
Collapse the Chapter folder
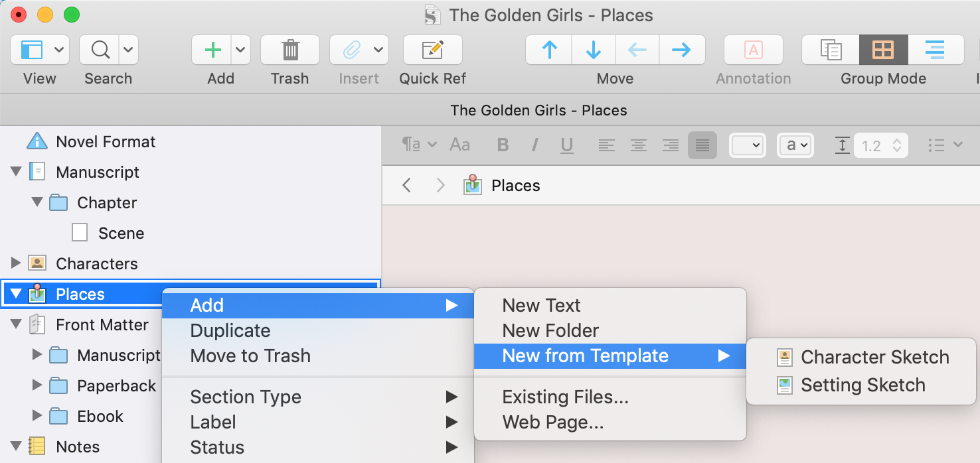point(37,202)
